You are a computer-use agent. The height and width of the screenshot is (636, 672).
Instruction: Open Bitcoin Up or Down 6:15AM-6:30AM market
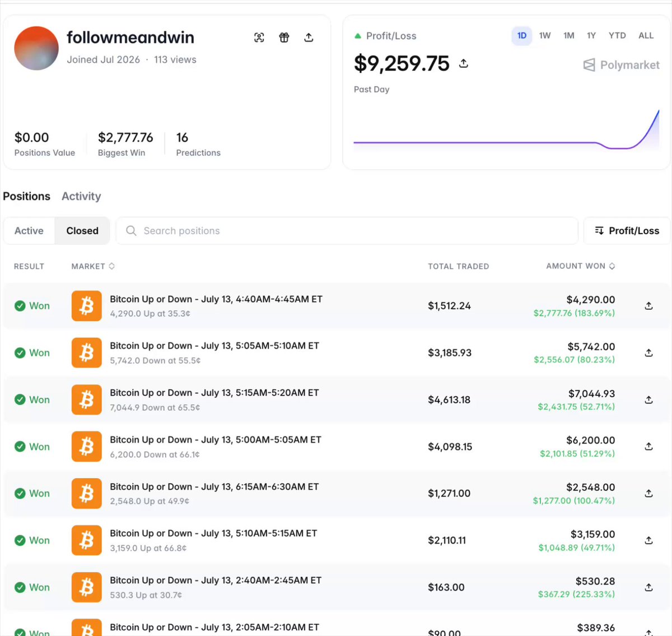[214, 486]
